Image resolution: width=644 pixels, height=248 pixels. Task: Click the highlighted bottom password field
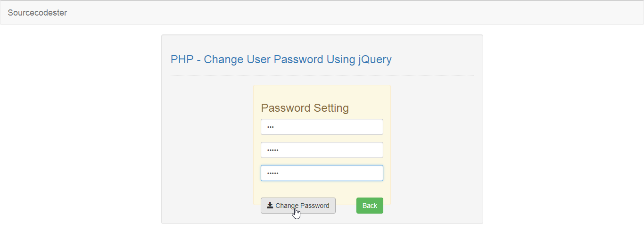pos(322,173)
